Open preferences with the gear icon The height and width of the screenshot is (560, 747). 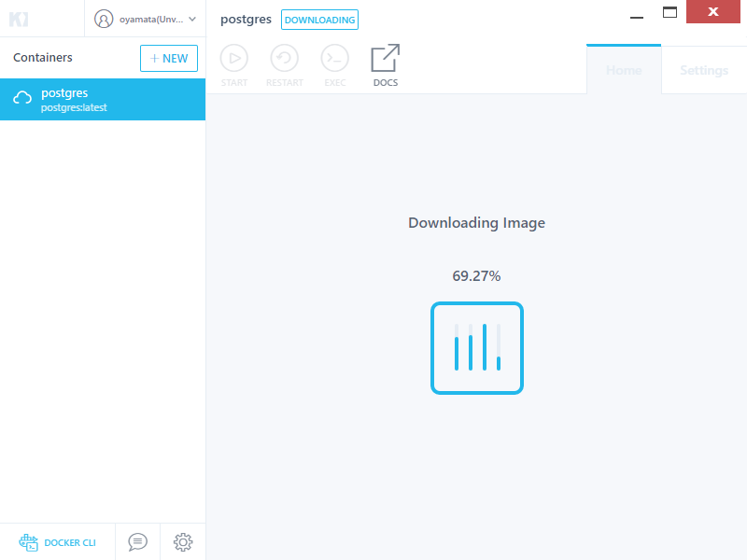(183, 542)
